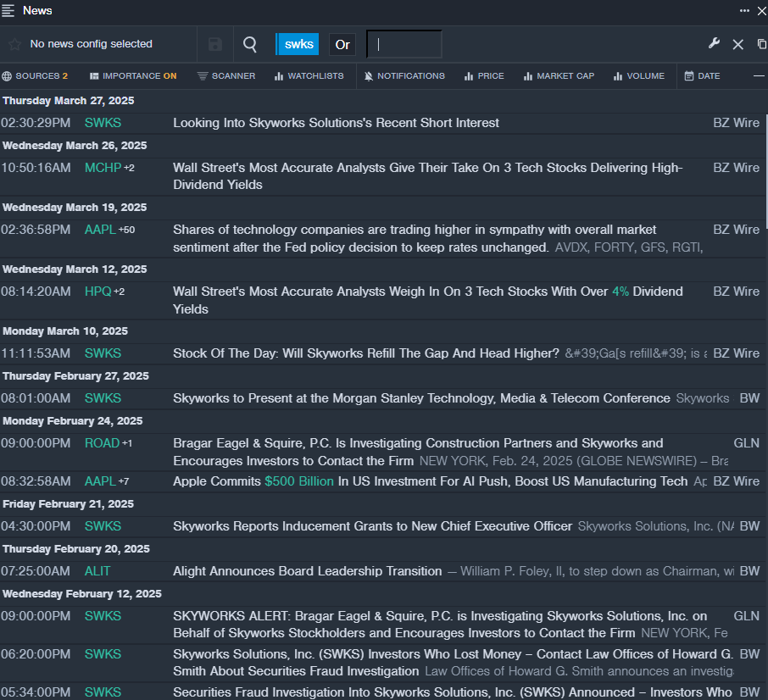The height and width of the screenshot is (700, 768).
Task: Open Securities Fraud Investigation Announced headline
Action: click(452, 692)
